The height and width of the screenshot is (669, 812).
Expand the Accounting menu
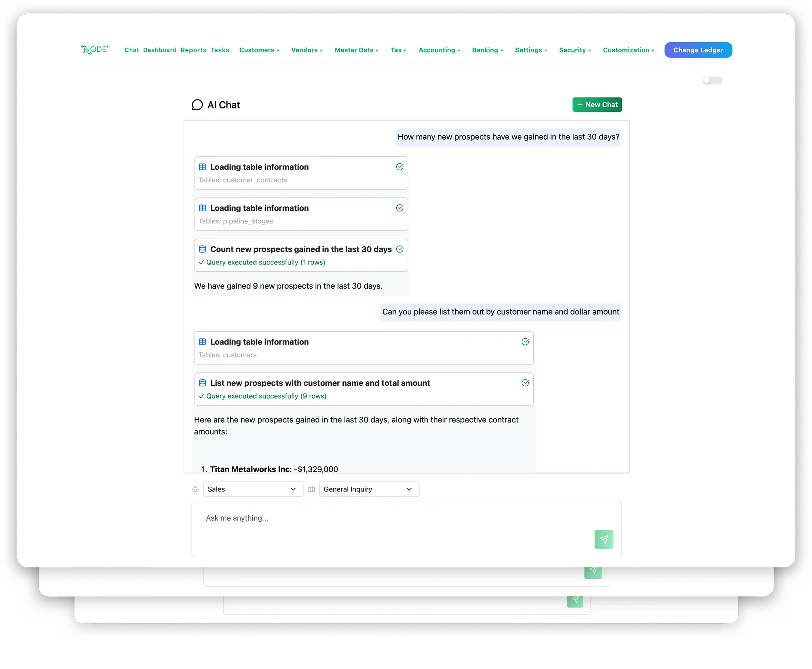(x=439, y=50)
